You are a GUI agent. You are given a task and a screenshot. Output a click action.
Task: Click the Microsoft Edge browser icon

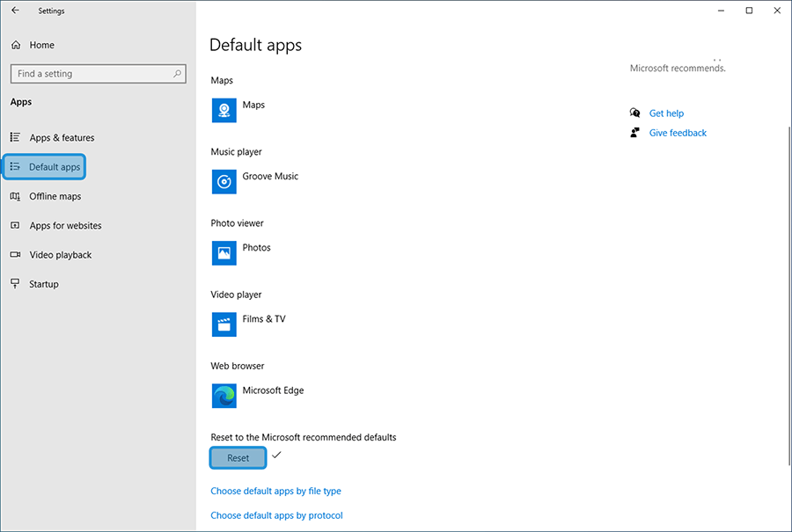(224, 396)
